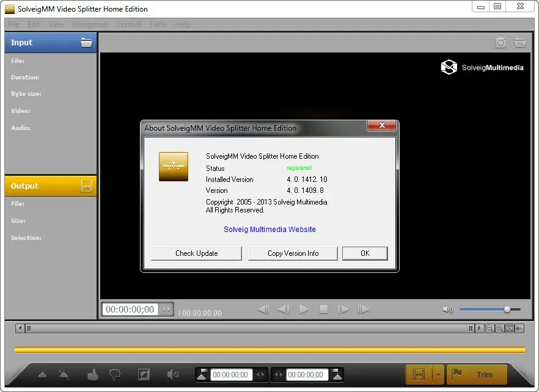Mute sound with the speaker icon
The image size is (539, 392).
tap(447, 310)
